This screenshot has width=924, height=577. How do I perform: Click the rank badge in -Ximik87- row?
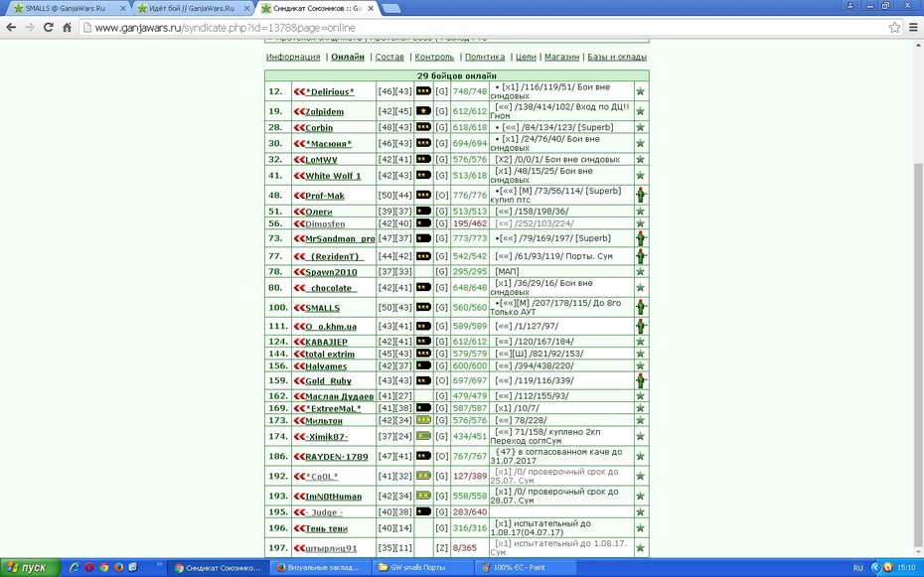pos(423,436)
